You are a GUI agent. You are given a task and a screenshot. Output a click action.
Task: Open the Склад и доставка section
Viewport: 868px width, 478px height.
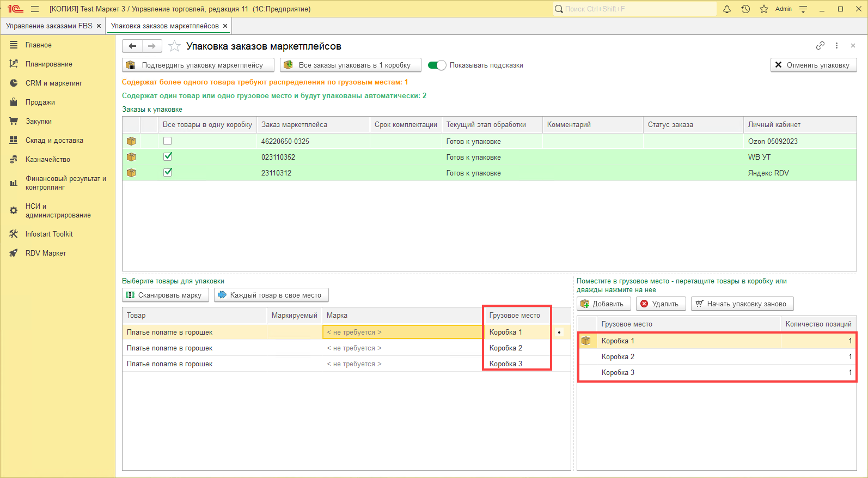click(54, 141)
